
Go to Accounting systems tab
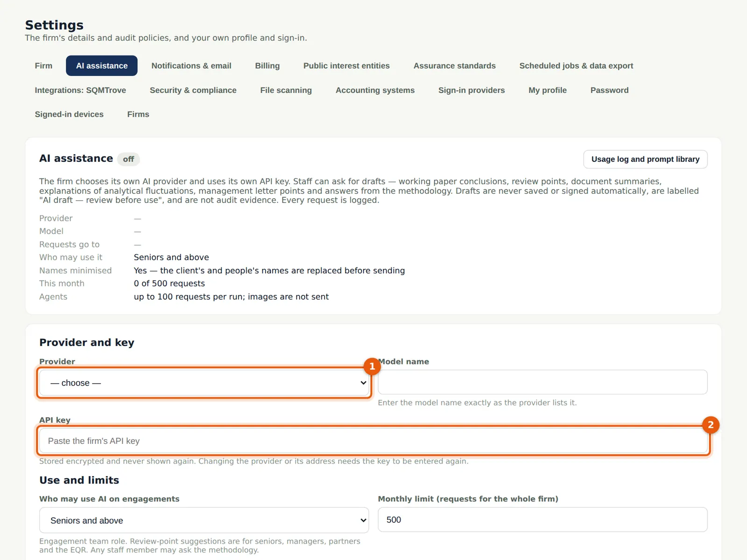(375, 90)
